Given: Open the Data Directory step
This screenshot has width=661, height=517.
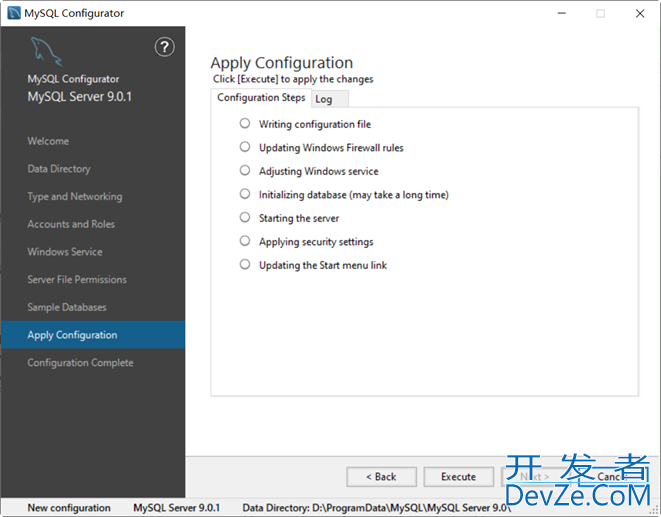Looking at the screenshot, I should point(59,169).
